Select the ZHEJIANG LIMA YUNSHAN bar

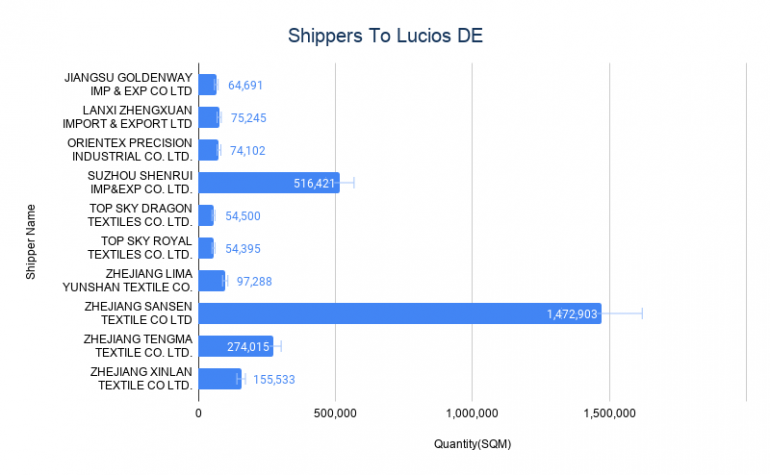click(212, 280)
